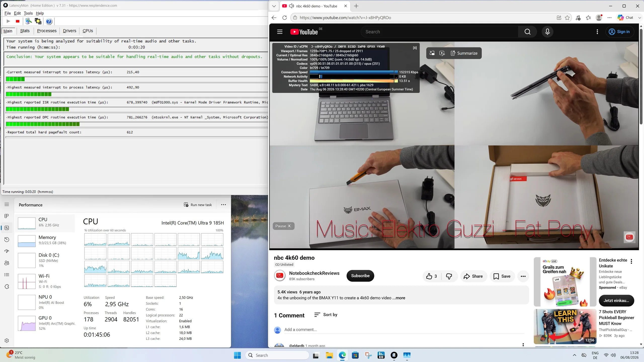The image size is (644, 362).
Task: Click the music note media icon in Edge toolbar
Action: pos(578,18)
